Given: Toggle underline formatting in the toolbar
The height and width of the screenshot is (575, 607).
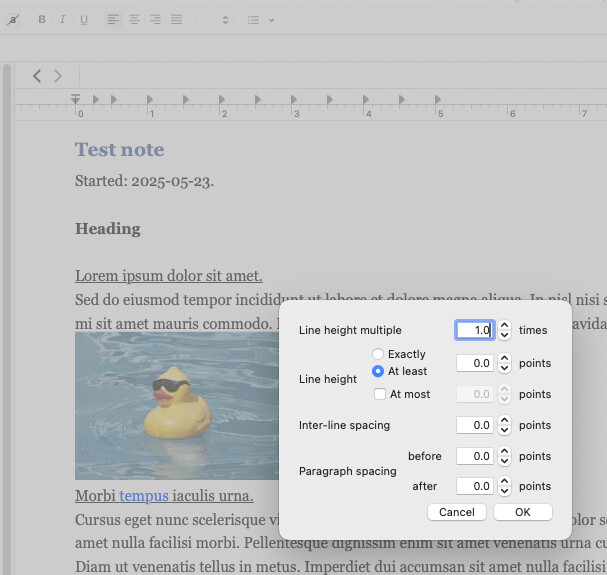Looking at the screenshot, I should pyautogui.click(x=84, y=20).
